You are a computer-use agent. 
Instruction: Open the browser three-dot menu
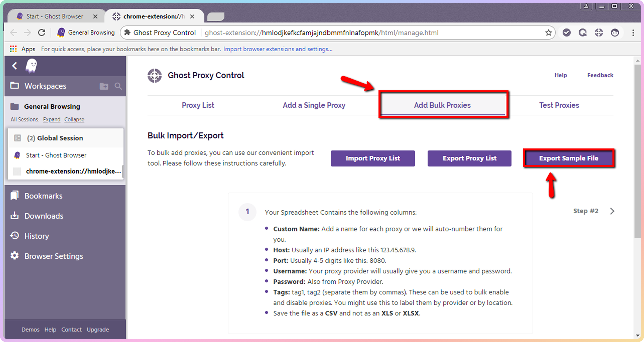(x=633, y=33)
